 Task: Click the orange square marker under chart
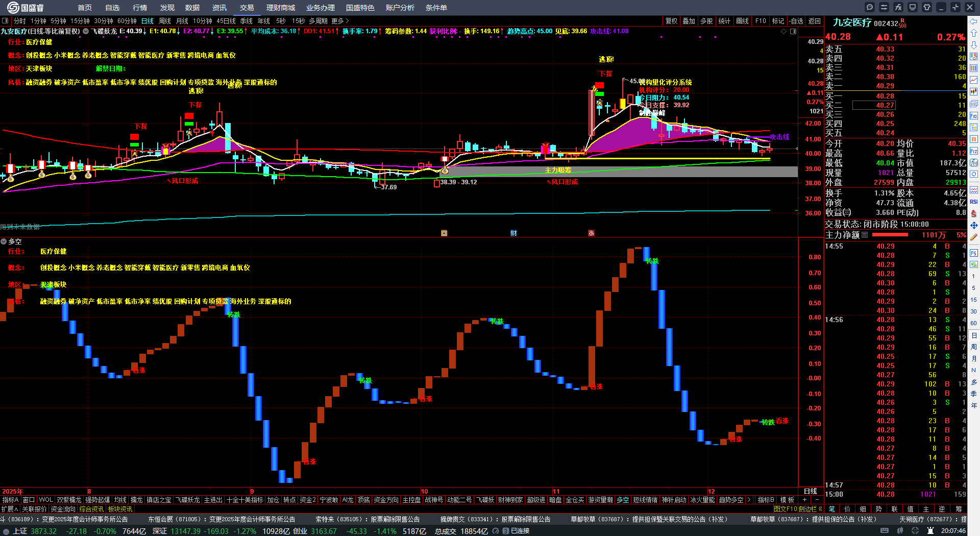444,233
